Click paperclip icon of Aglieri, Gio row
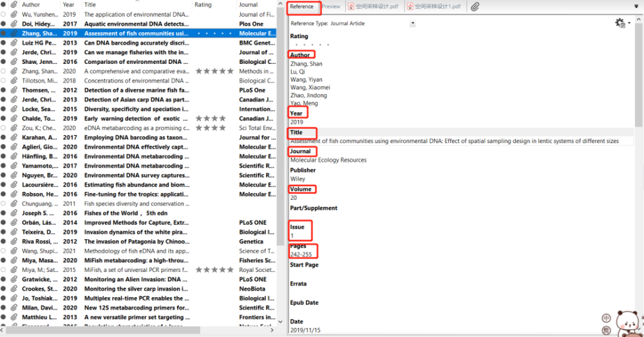644x337 pixels. tap(14, 147)
